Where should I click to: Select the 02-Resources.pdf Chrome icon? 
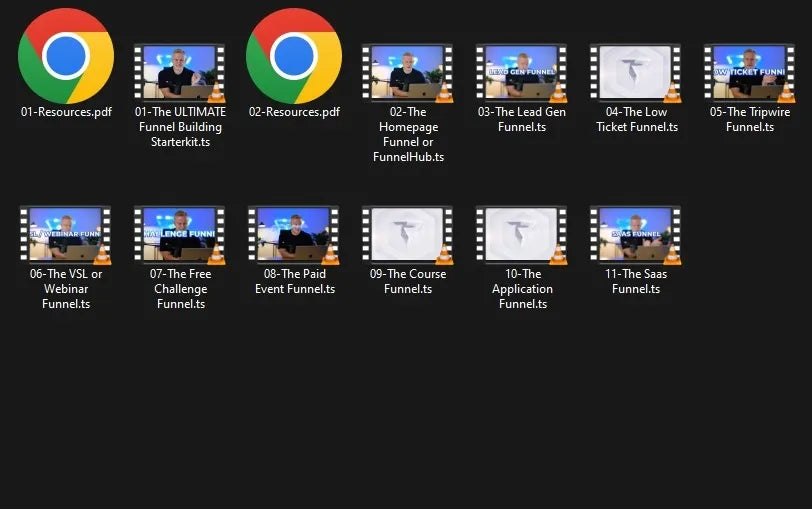pos(294,56)
